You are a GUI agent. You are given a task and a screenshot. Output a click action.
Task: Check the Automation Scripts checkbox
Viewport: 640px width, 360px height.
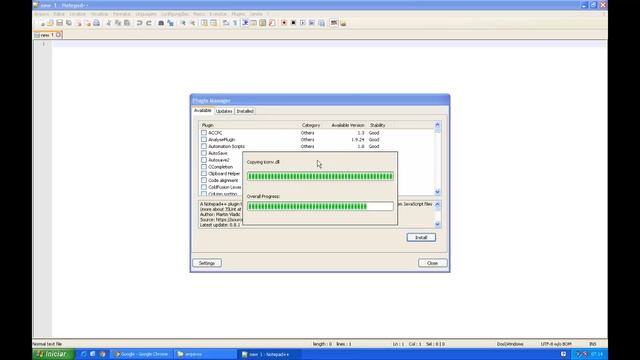pos(204,146)
